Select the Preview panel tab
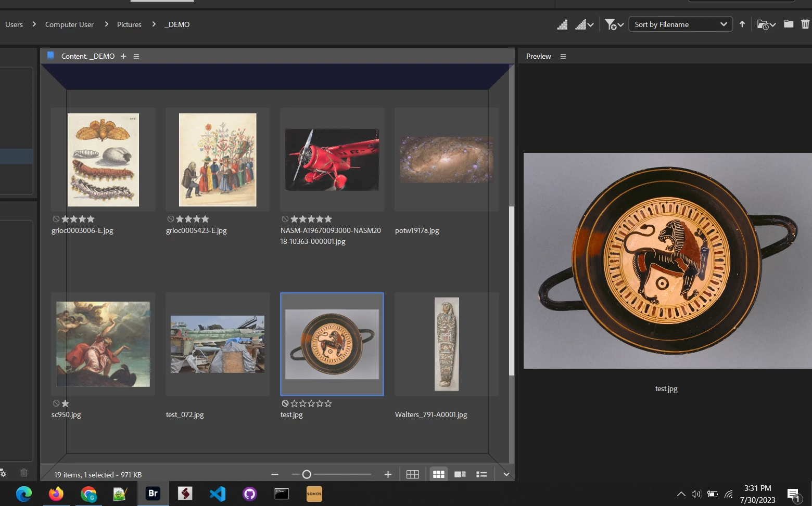This screenshot has width=812, height=506. coord(538,56)
